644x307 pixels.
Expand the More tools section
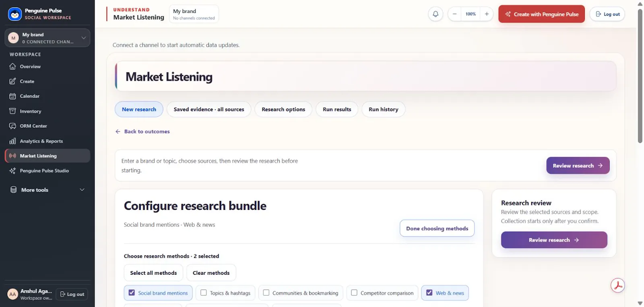[47, 190]
